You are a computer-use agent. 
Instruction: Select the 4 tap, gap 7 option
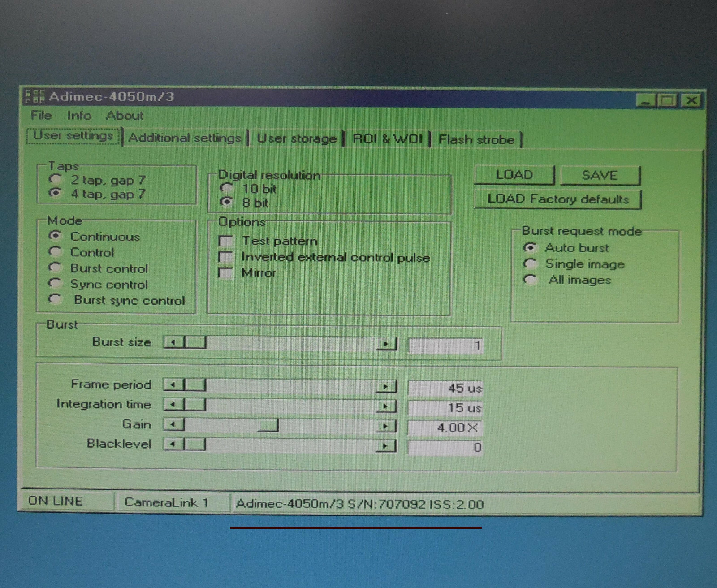click(x=97, y=194)
